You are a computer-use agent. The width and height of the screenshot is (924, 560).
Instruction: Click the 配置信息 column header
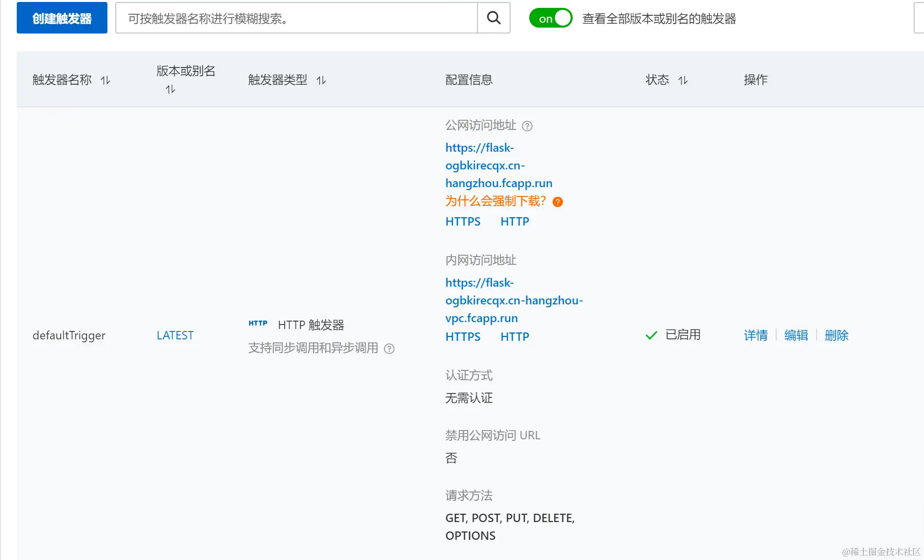click(x=469, y=80)
